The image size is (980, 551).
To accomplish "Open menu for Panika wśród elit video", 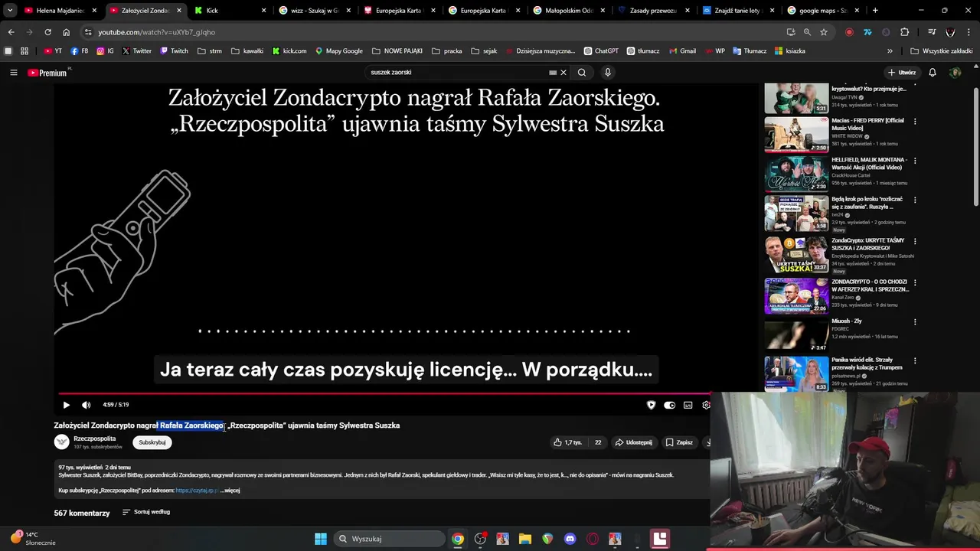I will (914, 360).
